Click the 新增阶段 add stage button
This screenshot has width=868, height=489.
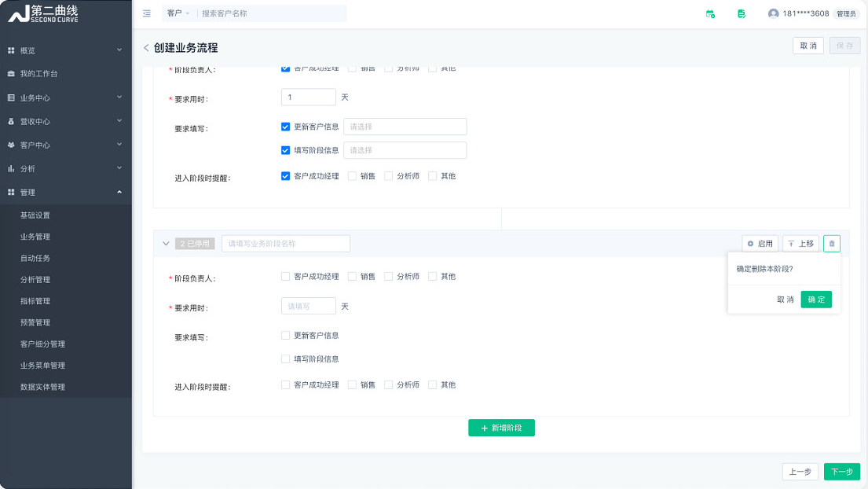[501, 427]
